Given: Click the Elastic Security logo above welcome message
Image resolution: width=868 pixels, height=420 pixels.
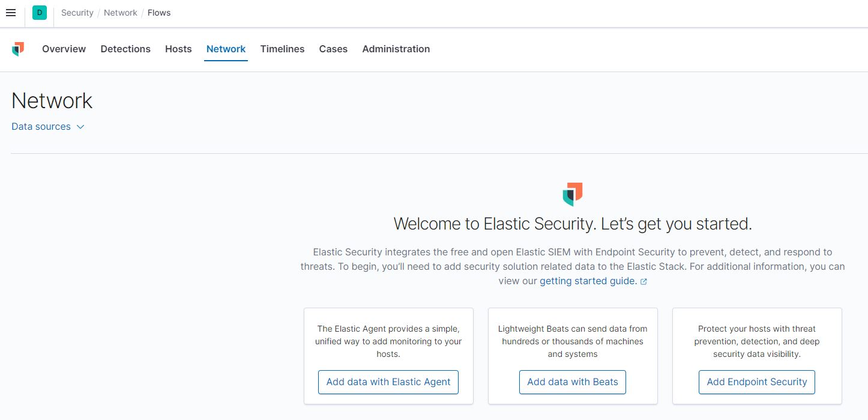Looking at the screenshot, I should click(572, 193).
